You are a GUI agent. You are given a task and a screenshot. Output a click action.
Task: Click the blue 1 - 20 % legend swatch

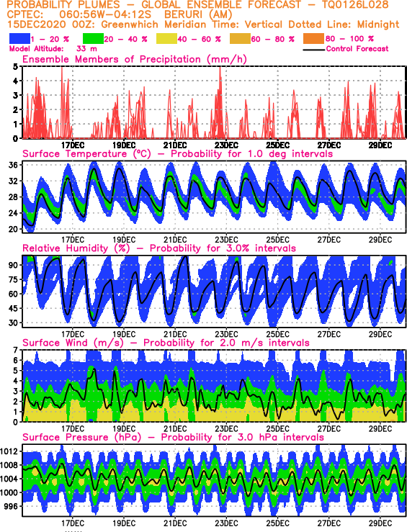point(19,39)
